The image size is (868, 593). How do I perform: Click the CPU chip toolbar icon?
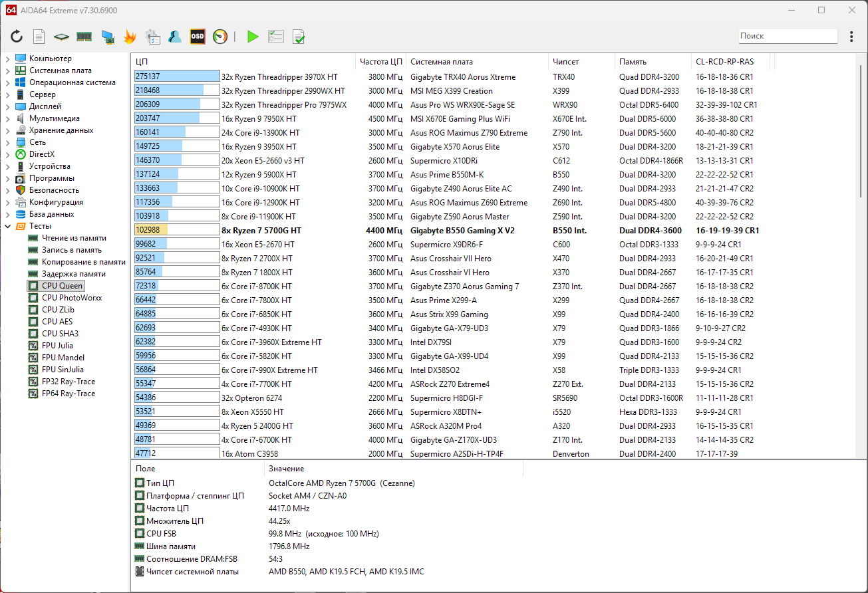(62, 37)
